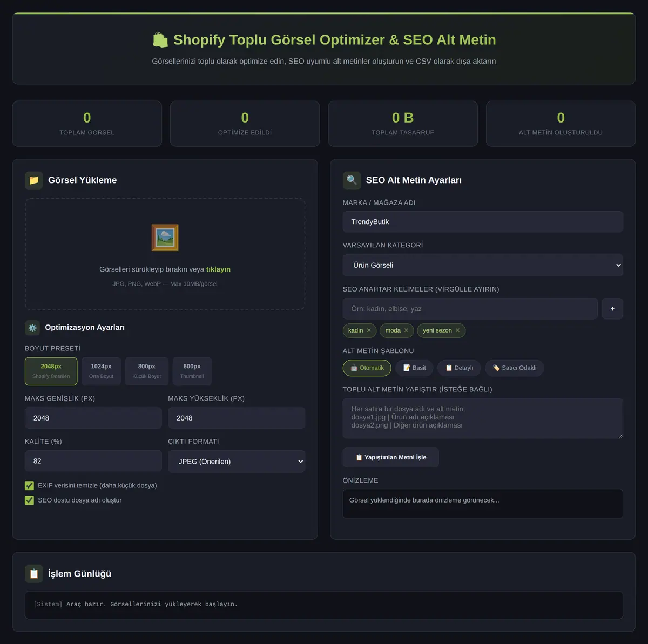The width and height of the screenshot is (648, 644).
Task: Choose the Basit alt text template
Action: coord(414,368)
